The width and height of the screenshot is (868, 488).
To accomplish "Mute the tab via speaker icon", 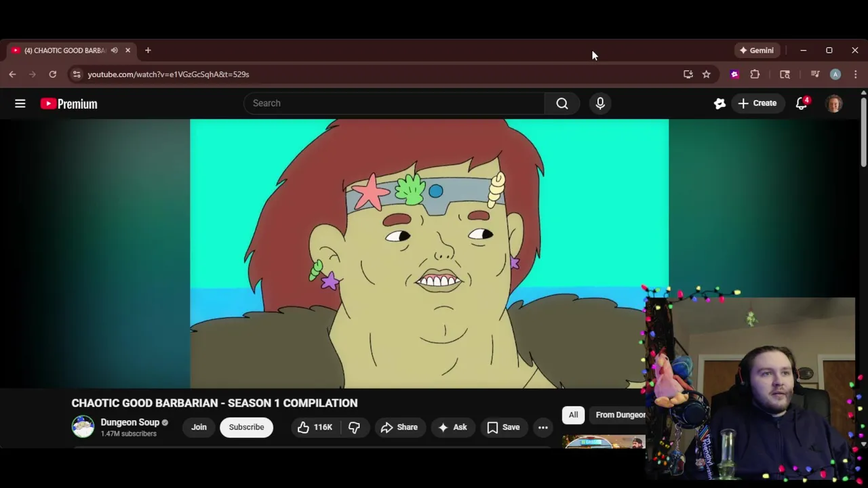I will 114,50.
